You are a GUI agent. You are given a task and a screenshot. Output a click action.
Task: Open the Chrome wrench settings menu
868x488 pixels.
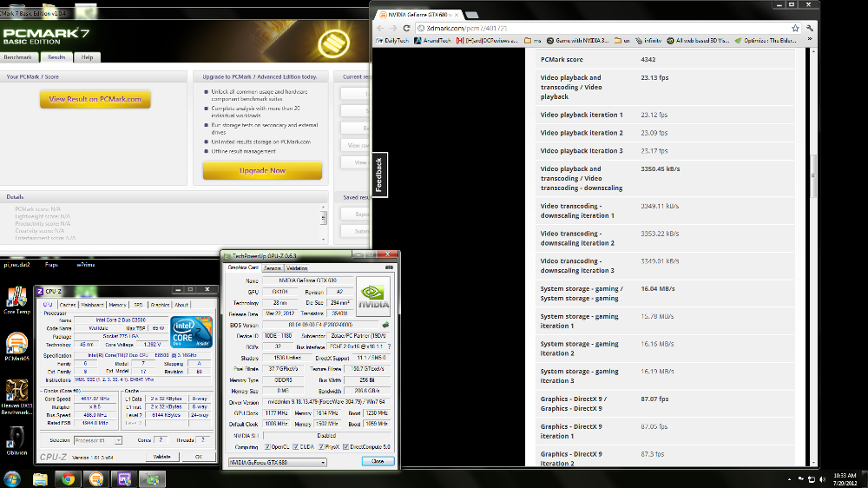coord(810,29)
